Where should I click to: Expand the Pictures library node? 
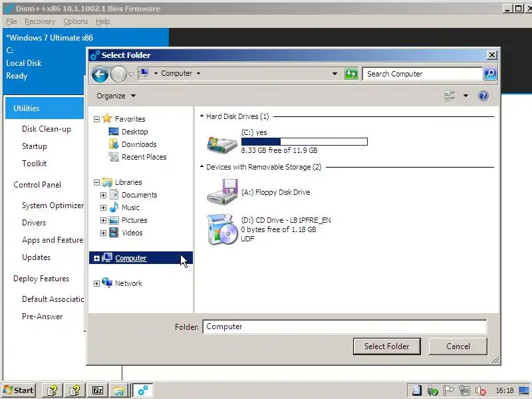pos(104,221)
